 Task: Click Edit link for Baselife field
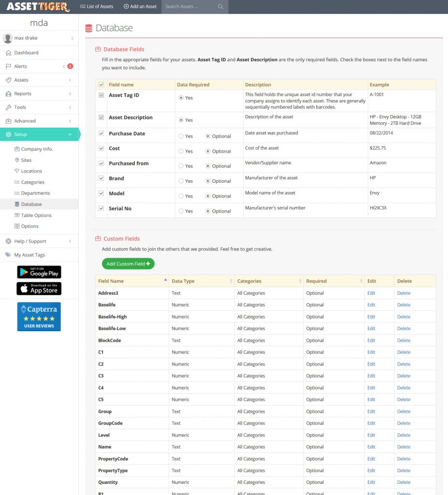(371, 305)
